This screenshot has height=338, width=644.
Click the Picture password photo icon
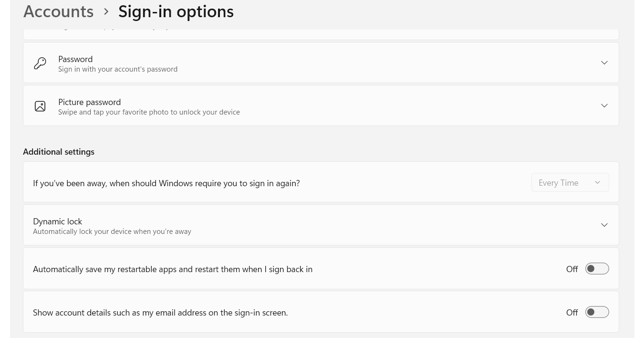[40, 106]
